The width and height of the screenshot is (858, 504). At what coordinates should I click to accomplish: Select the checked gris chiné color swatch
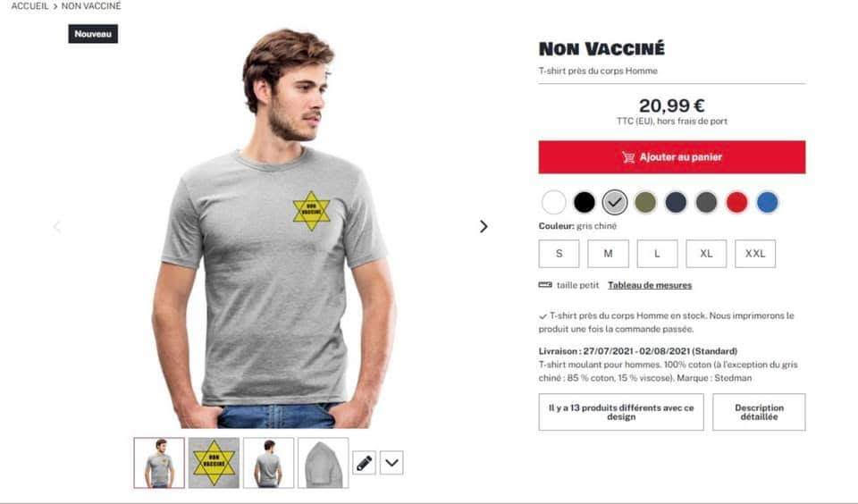[615, 203]
